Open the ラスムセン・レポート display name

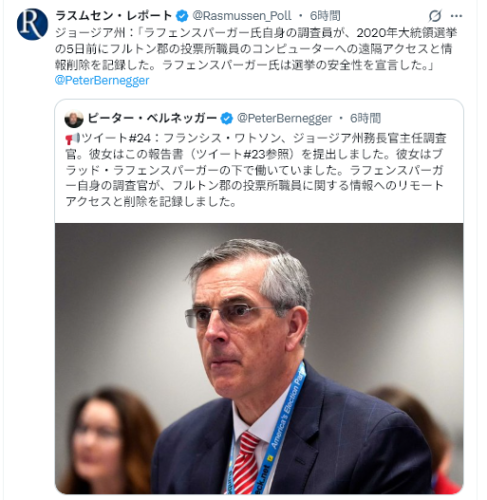pyautogui.click(x=114, y=16)
